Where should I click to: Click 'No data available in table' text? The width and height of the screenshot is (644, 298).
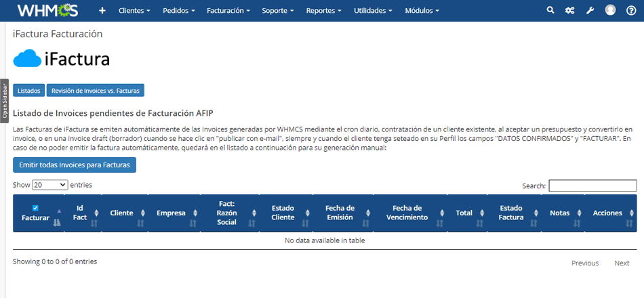coord(325,240)
